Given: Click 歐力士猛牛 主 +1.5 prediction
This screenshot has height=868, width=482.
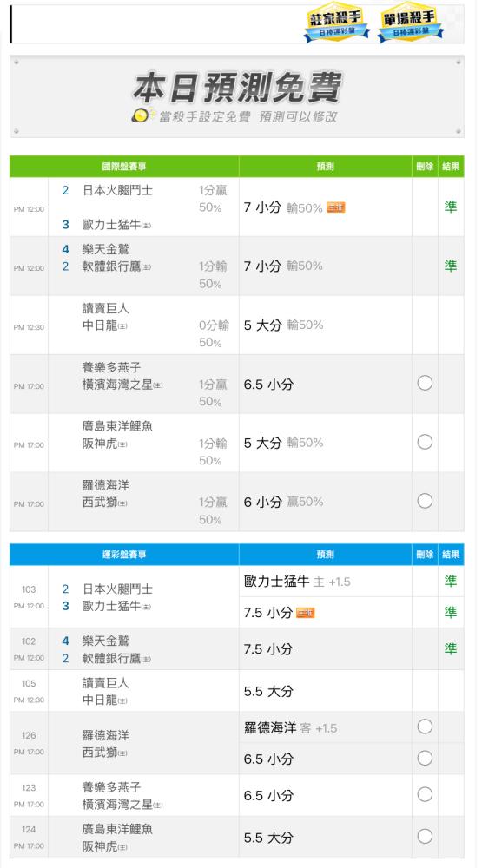Looking at the screenshot, I should 297,582.
